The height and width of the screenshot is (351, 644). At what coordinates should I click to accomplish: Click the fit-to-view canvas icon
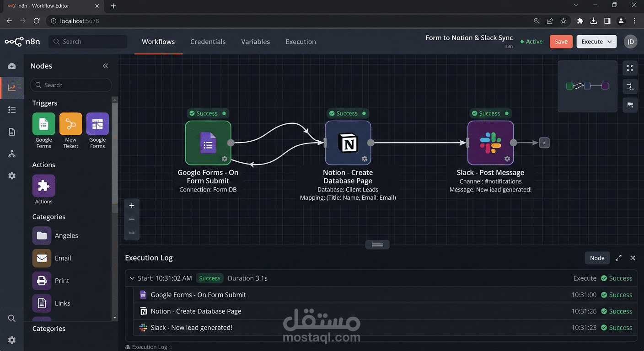pos(630,68)
